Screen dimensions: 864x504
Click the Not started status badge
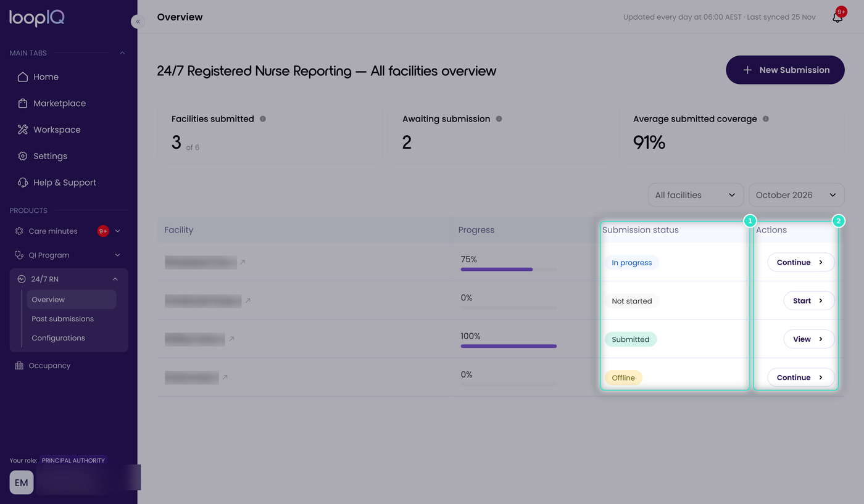click(632, 301)
